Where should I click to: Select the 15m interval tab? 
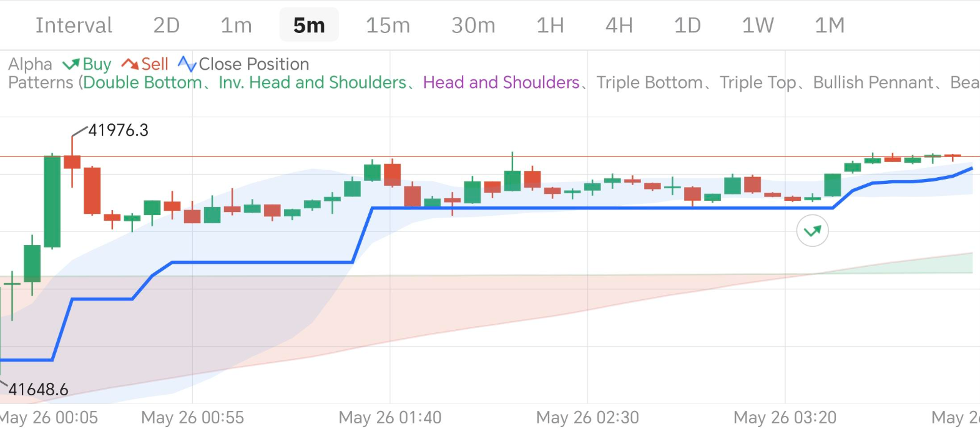388,26
